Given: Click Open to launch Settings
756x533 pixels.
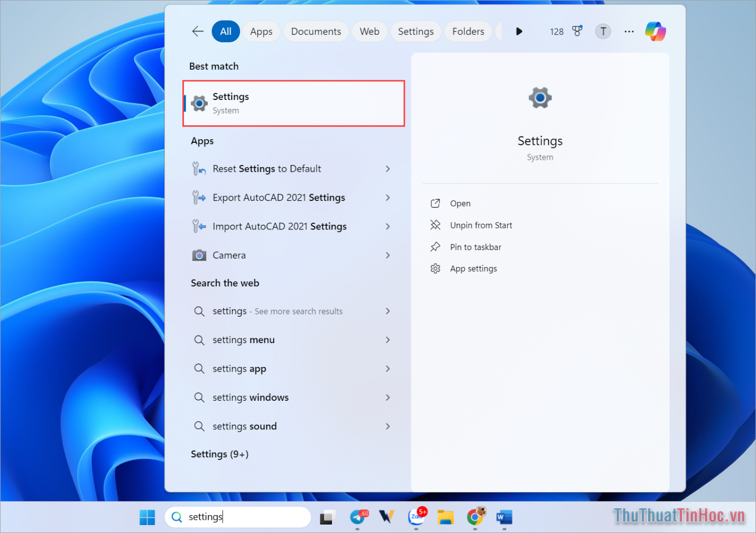Looking at the screenshot, I should click(459, 203).
